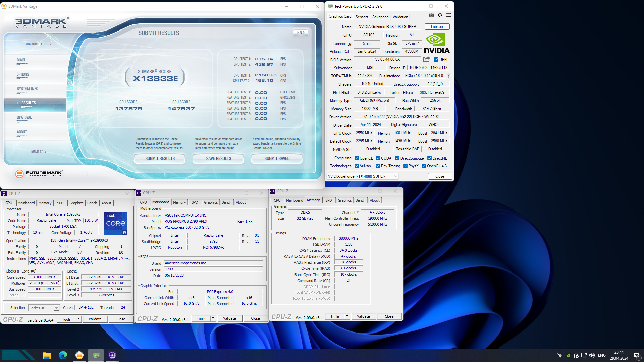
Task: Click BIOS Version field 95.03.44.00.6A
Action: 387,59
